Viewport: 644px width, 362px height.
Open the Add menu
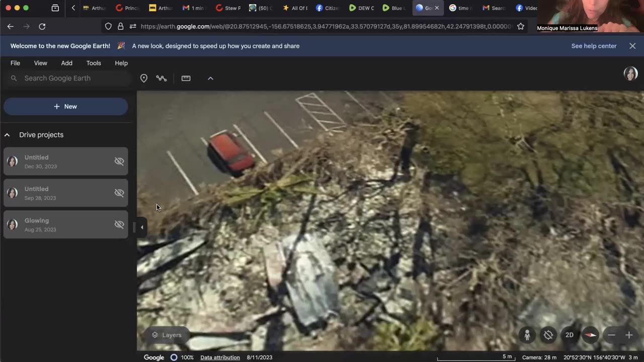pos(67,63)
